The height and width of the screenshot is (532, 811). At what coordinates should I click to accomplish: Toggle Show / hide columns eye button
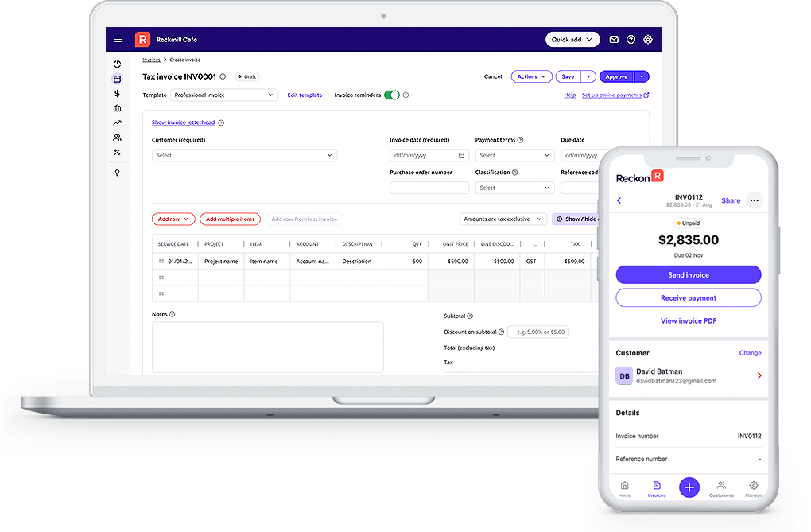(x=575, y=219)
